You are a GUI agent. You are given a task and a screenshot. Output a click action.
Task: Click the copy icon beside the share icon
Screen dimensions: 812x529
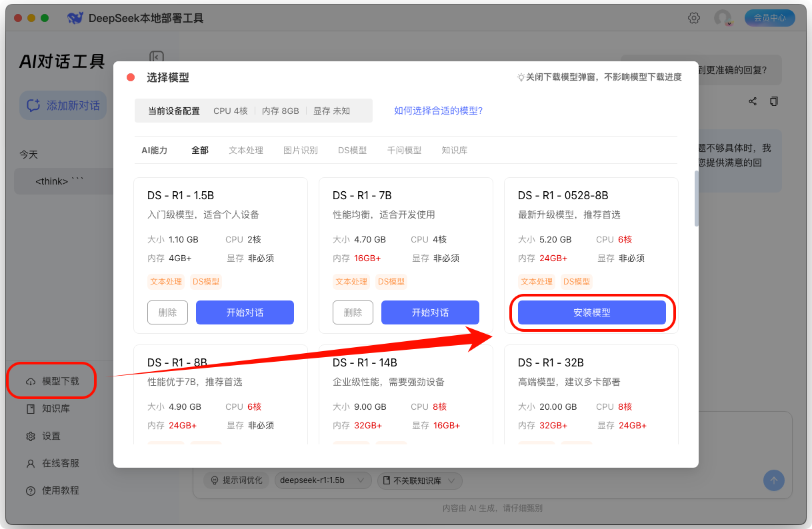pos(774,101)
